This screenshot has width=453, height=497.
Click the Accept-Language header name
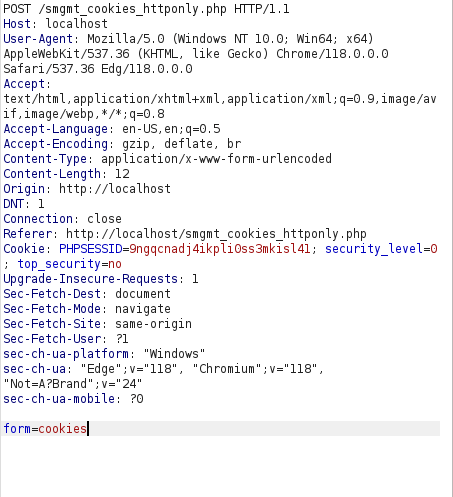[56, 129]
